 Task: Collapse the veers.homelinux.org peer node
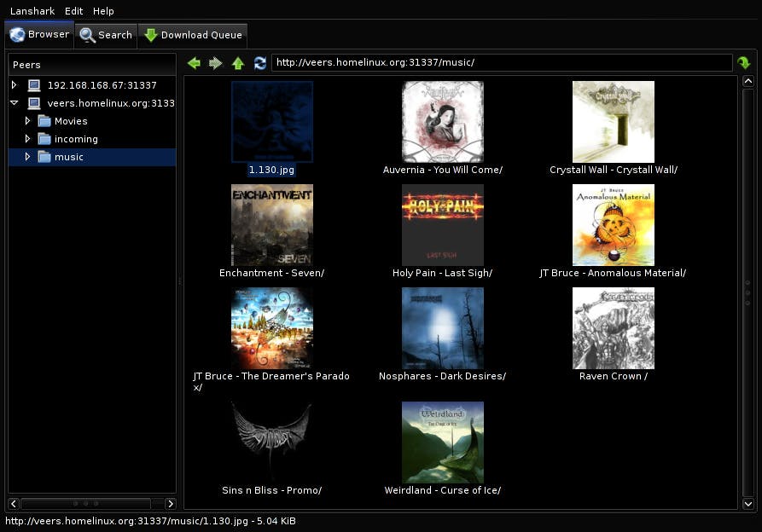(x=15, y=103)
